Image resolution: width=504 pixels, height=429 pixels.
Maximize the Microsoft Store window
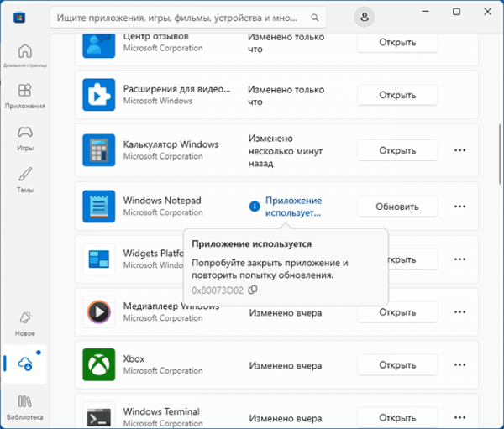pos(456,12)
